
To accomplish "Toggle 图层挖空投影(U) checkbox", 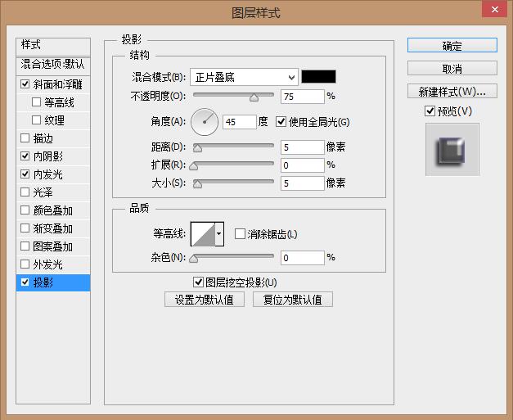I will click(198, 282).
